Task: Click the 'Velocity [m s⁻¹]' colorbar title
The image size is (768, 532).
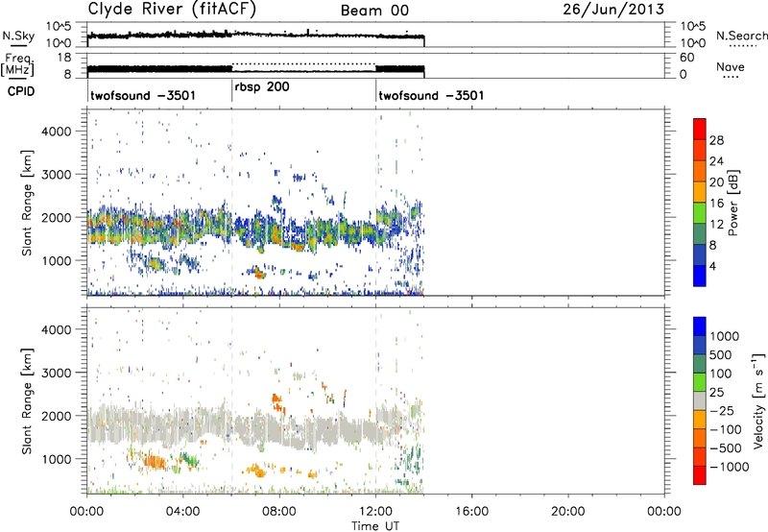Action: [x=758, y=400]
